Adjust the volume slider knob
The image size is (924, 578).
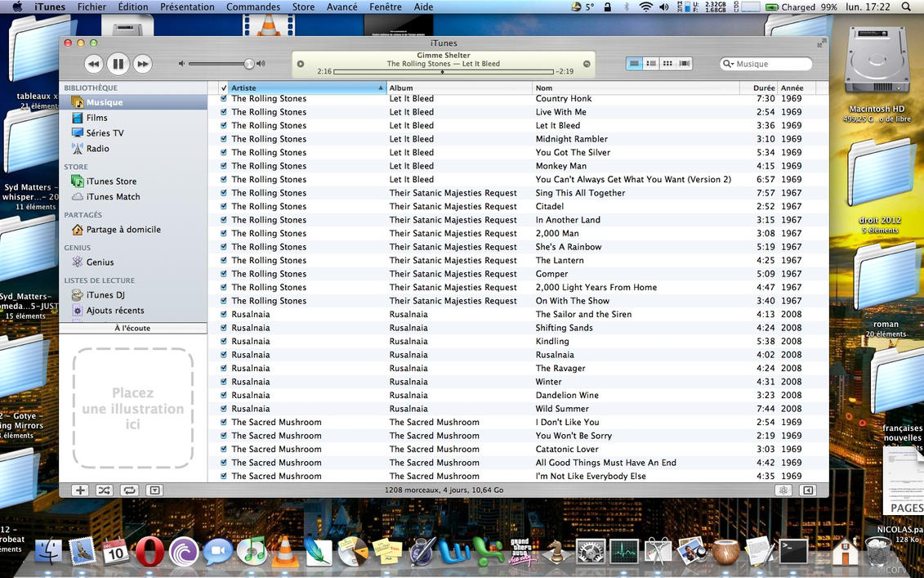click(x=249, y=64)
